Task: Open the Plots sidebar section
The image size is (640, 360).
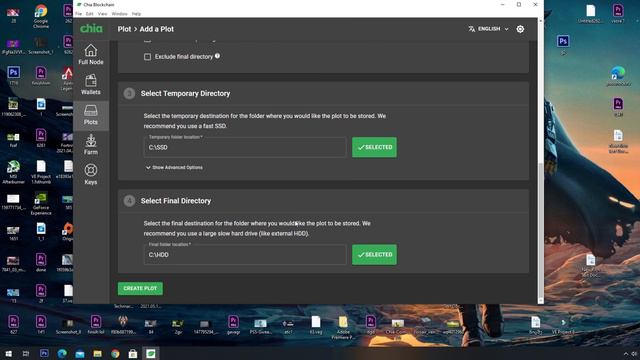Action: pyautogui.click(x=91, y=115)
